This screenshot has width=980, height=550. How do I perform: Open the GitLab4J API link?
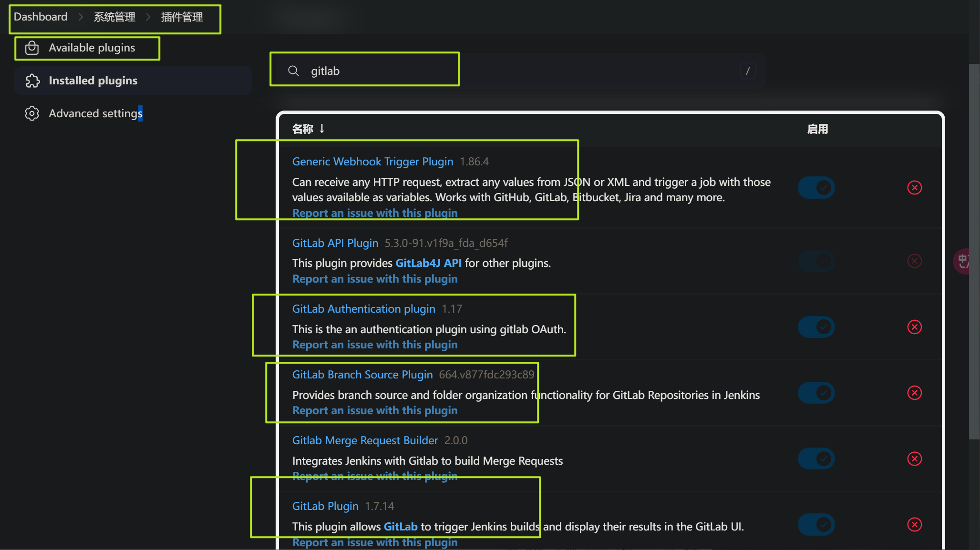[428, 263]
